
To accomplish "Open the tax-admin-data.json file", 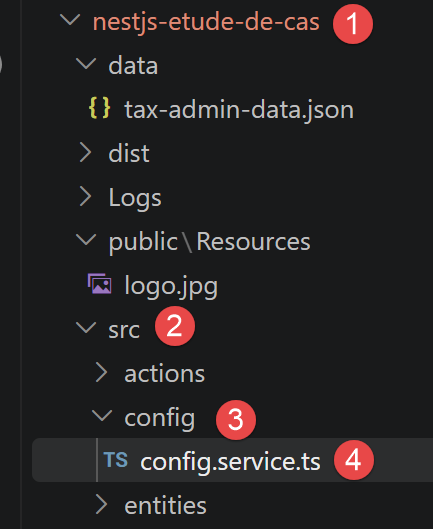I will pos(239,110).
